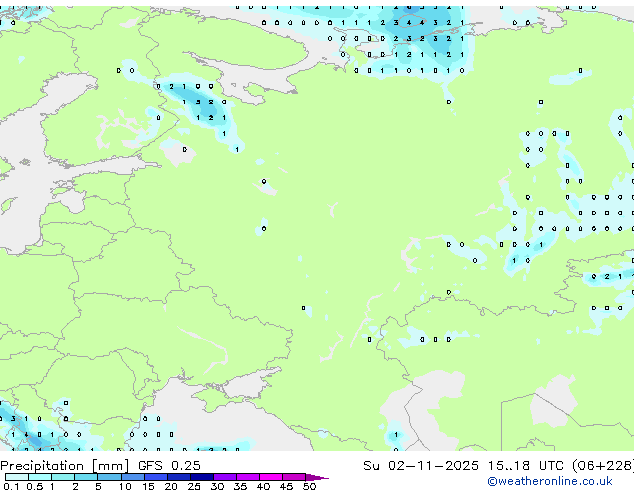Click the legend label '15'
Screen dimensions: 634x490
tap(148, 486)
